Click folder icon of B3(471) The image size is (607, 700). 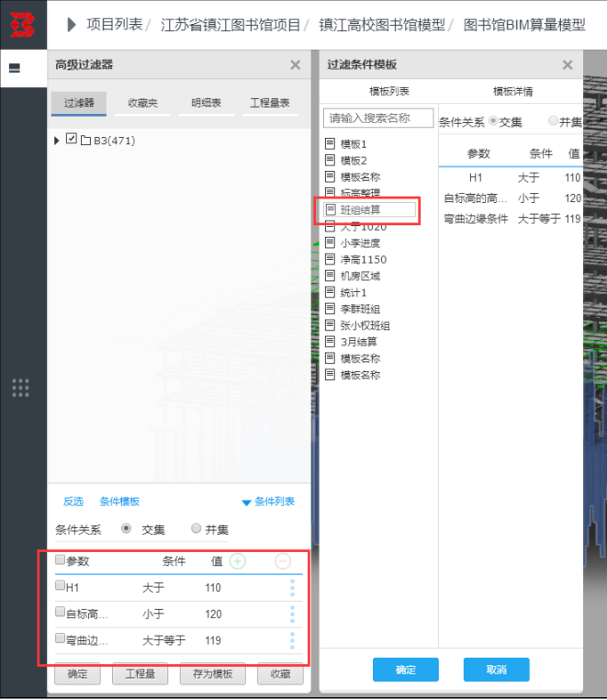point(85,141)
